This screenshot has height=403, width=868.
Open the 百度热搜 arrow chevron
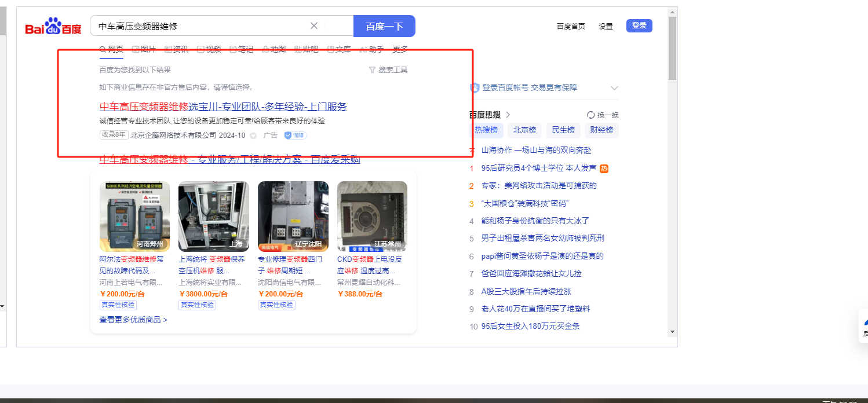point(508,115)
